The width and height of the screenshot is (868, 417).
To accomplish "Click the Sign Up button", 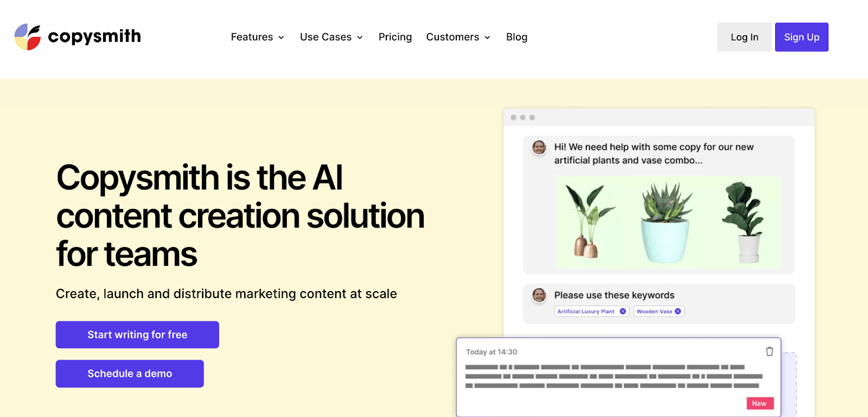I will (801, 37).
